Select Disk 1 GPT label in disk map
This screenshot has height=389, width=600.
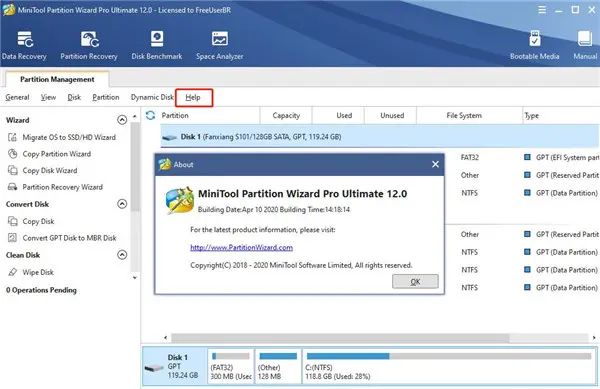point(183,366)
